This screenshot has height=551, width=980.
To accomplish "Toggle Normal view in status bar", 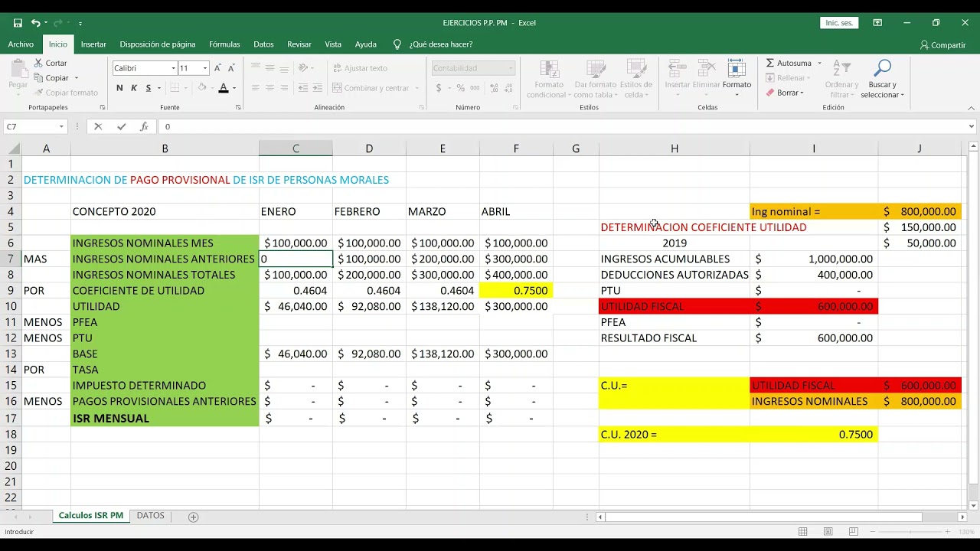I will pos(803,531).
